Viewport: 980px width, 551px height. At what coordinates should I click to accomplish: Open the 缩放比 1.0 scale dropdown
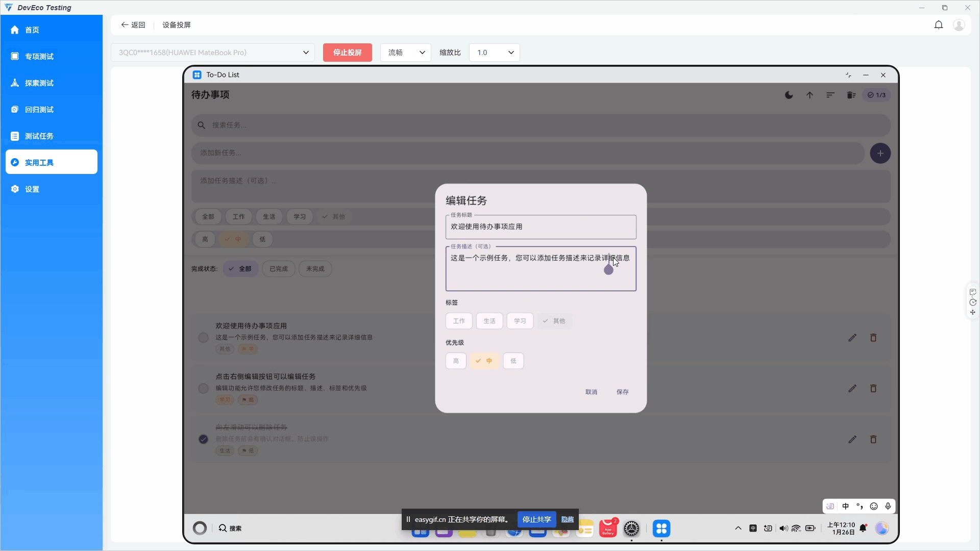494,53
